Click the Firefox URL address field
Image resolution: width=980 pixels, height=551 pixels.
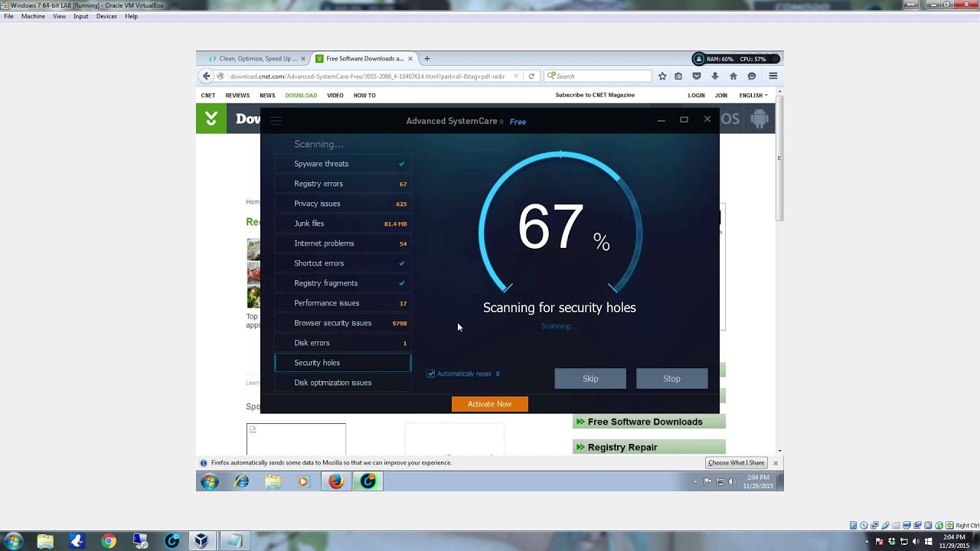click(369, 76)
